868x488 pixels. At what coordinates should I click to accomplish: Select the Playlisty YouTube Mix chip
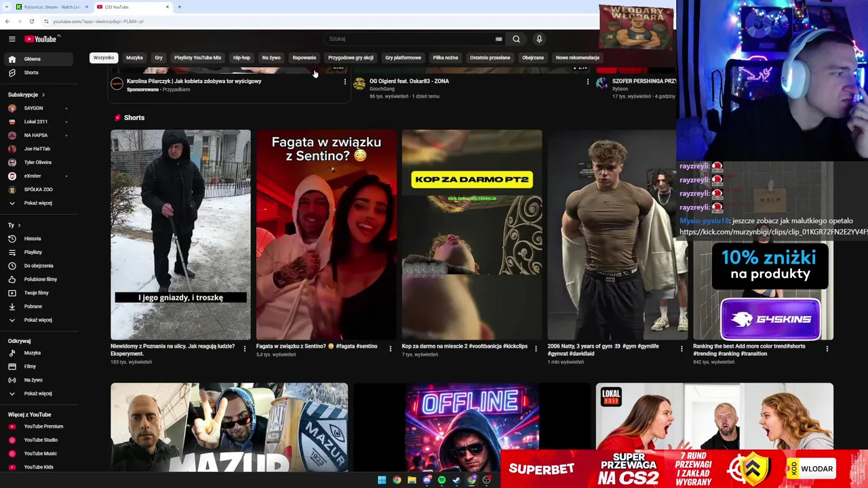click(197, 58)
